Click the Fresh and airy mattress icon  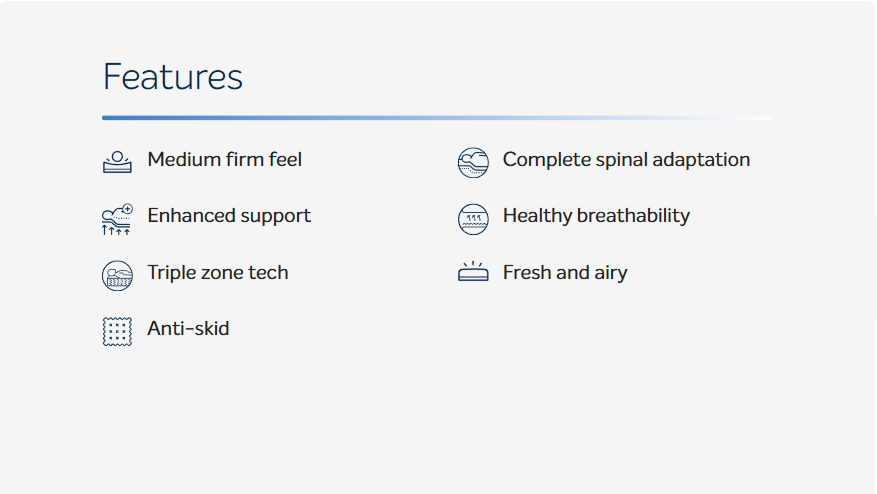point(473,271)
